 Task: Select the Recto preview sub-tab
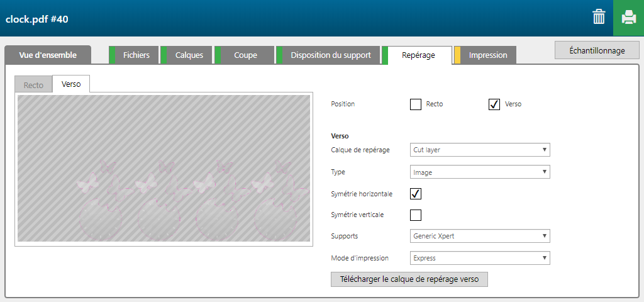tap(34, 85)
